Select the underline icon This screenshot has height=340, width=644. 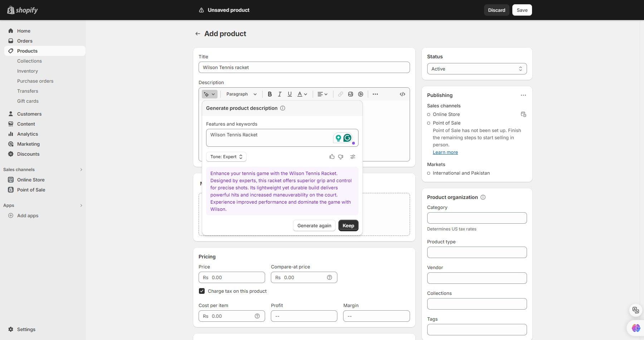289,94
